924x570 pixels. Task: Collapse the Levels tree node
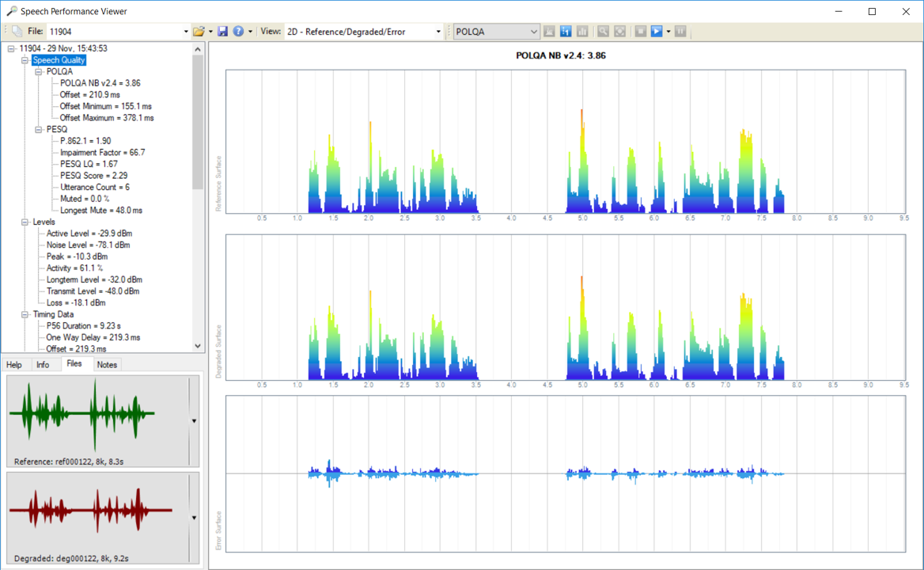point(25,222)
